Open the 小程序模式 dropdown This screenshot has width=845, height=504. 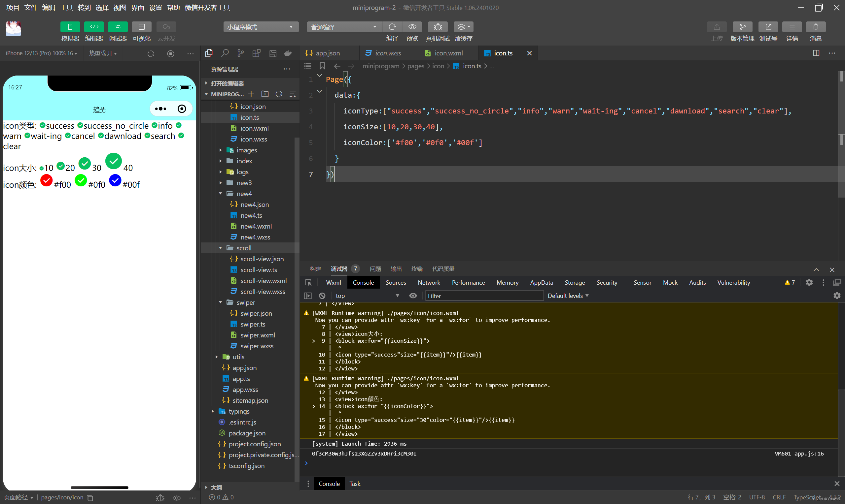click(x=260, y=27)
